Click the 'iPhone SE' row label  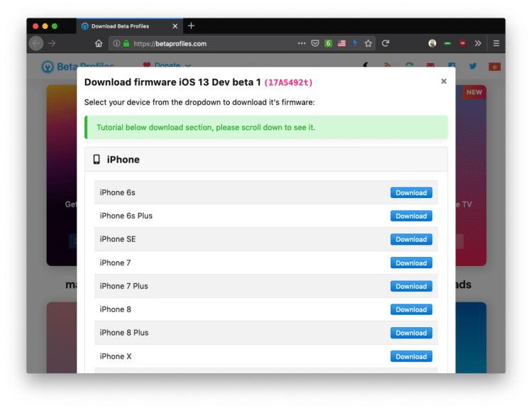[x=118, y=239]
